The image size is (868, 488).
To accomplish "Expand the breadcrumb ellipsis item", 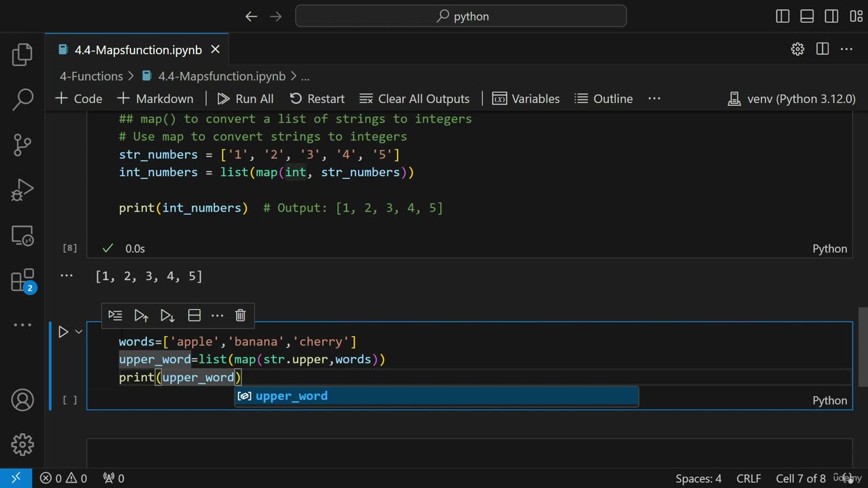I will pos(305,77).
